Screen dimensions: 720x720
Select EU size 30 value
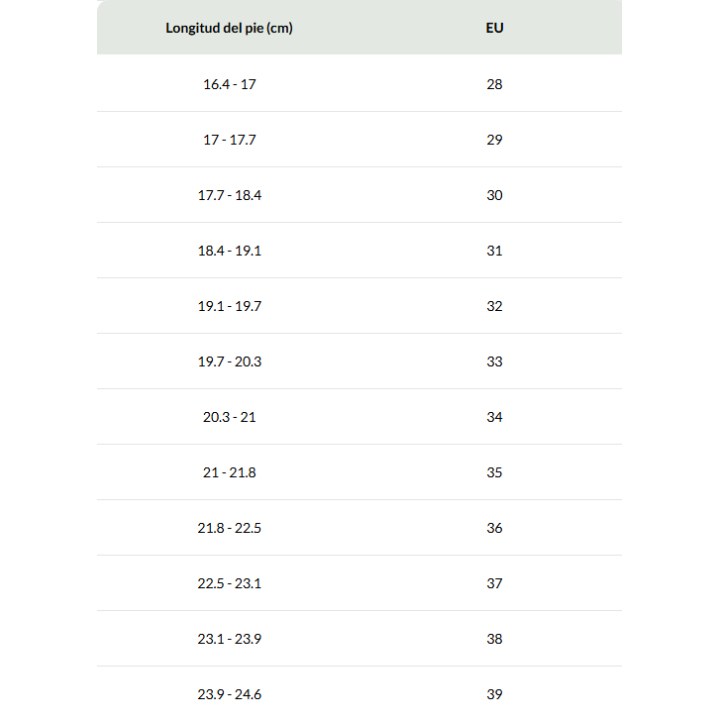[495, 195]
